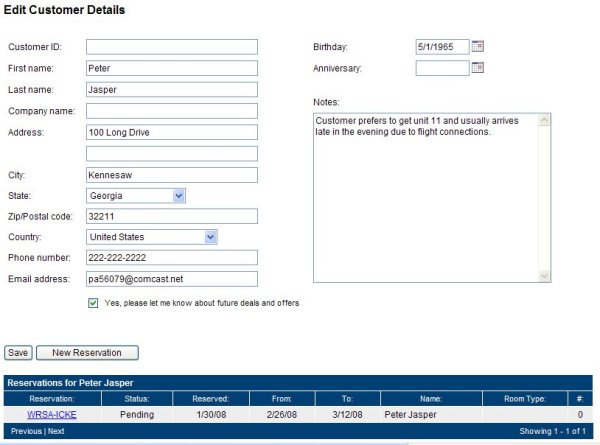
Task: Click the Reservations for Peter Jasper title
Action: click(70, 383)
